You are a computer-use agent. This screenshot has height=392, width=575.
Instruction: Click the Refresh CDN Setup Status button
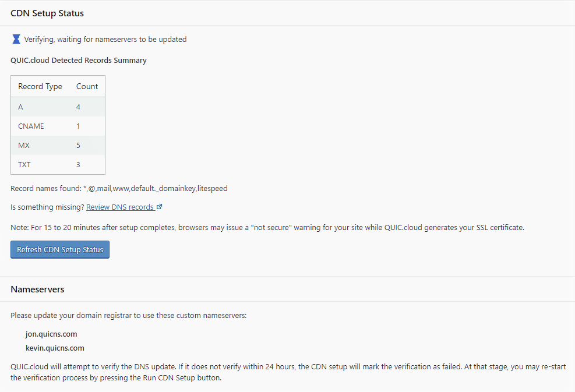(60, 249)
